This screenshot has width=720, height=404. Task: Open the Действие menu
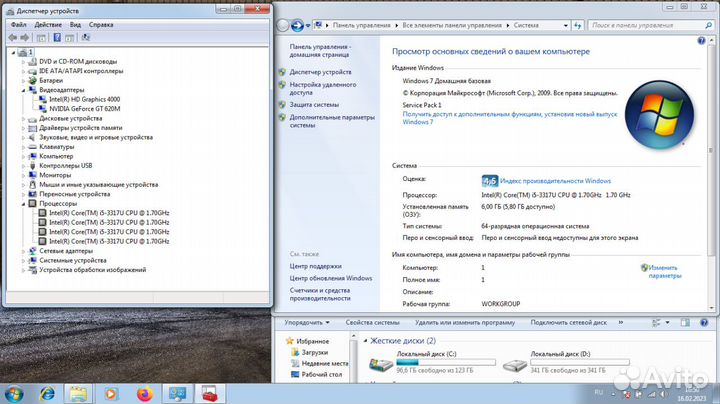click(48, 25)
